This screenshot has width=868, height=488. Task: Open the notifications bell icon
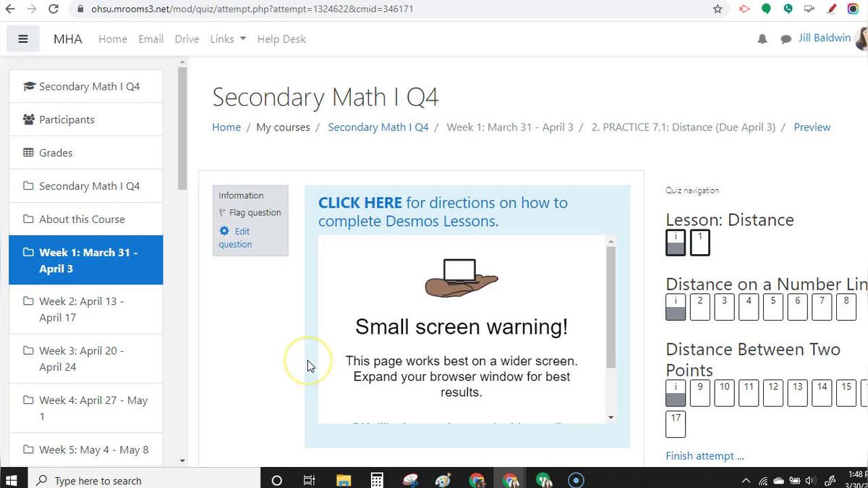[x=762, y=39]
